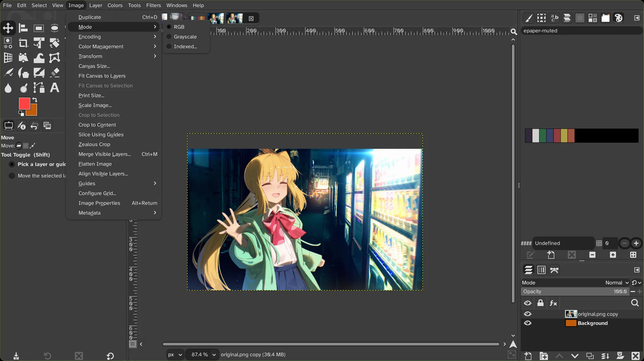Open the Undo History tab
This screenshot has width=644, height=361.
coord(34,126)
